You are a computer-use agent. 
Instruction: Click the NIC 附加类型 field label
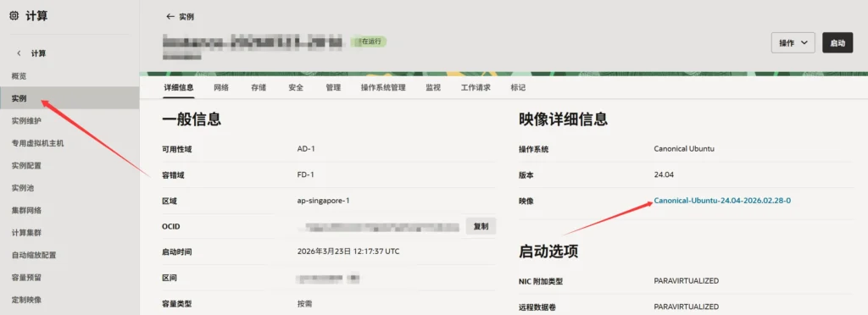pyautogui.click(x=541, y=281)
